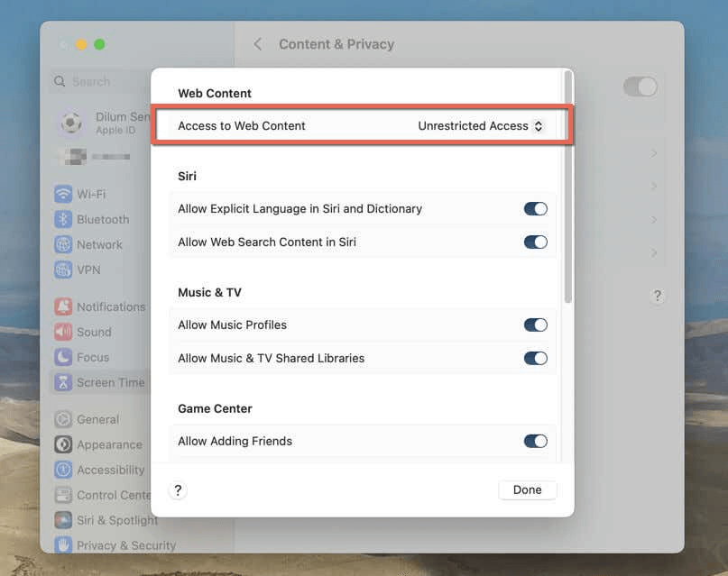Viewport: 728px width, 576px height.
Task: Toggle Allow Web Search Content in Siri
Action: [535, 242]
